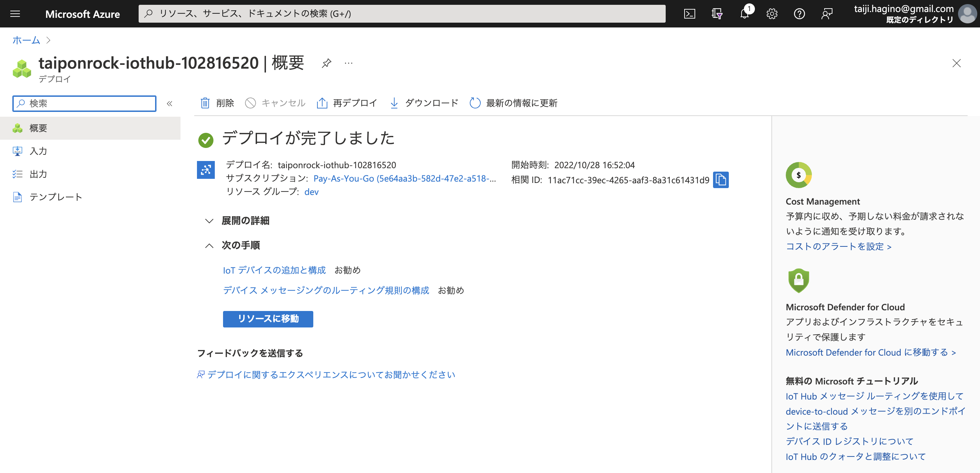
Task: Open directories and subscriptions filter icon
Action: tap(717, 14)
